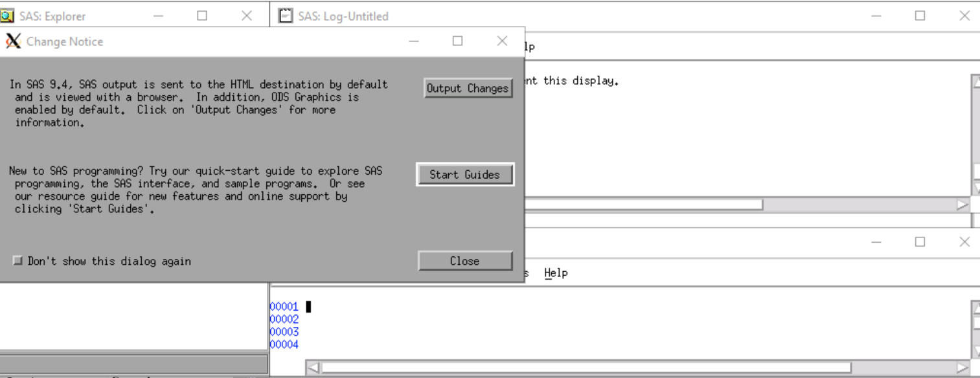This screenshot has width=980, height=378.
Task: Click the SAS Log notepad icon
Action: tap(285, 15)
